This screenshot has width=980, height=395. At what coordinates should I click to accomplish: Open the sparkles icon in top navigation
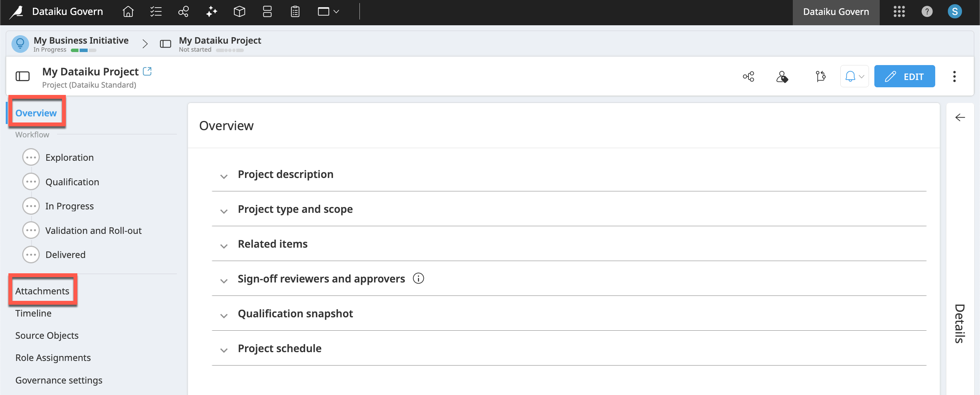pos(211,12)
